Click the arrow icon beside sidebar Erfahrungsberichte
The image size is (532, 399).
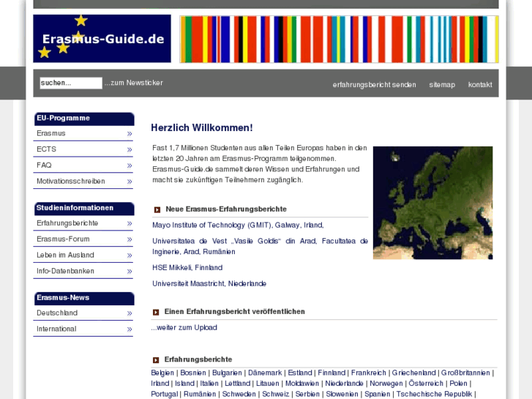130,223
